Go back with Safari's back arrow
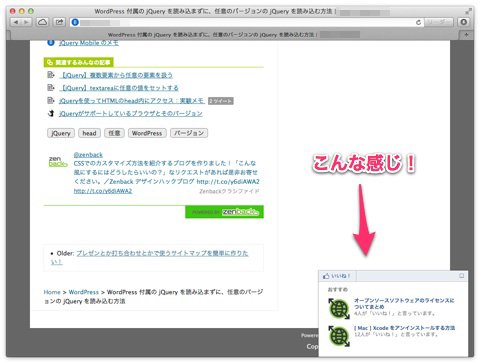This screenshot has width=480, height=363. (16, 22)
